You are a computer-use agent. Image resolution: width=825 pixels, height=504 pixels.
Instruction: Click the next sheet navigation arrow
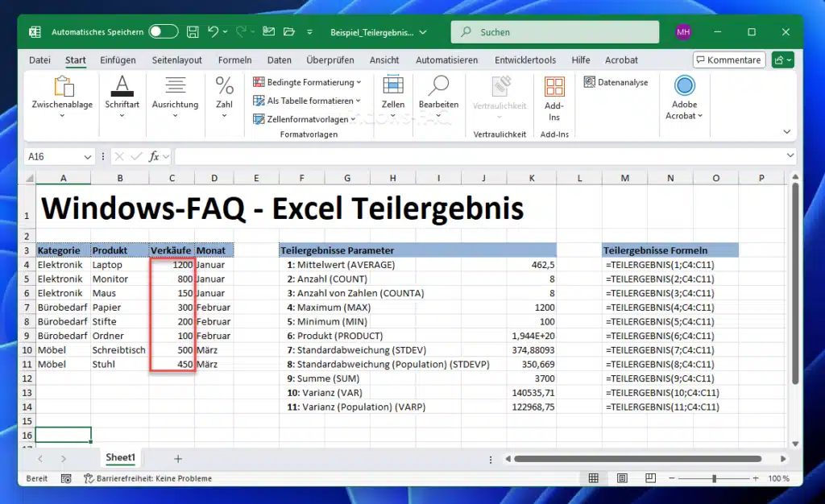(x=63, y=459)
